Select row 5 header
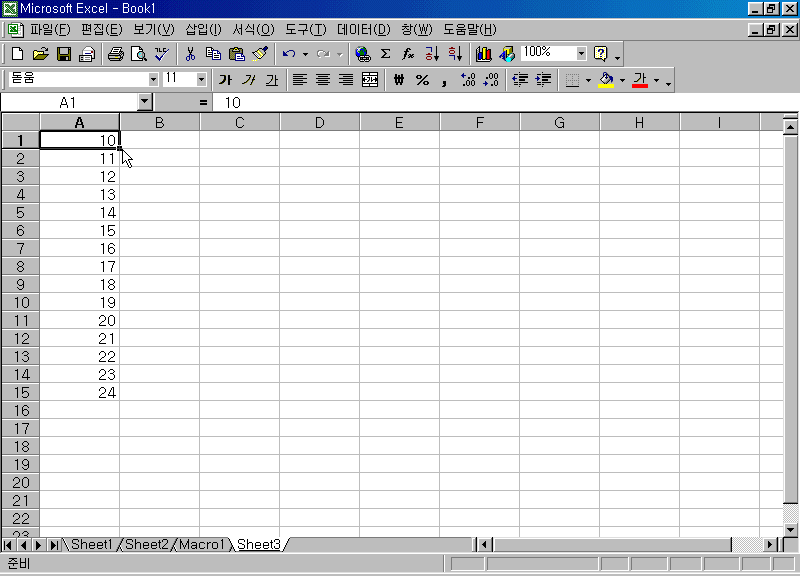 click(20, 212)
